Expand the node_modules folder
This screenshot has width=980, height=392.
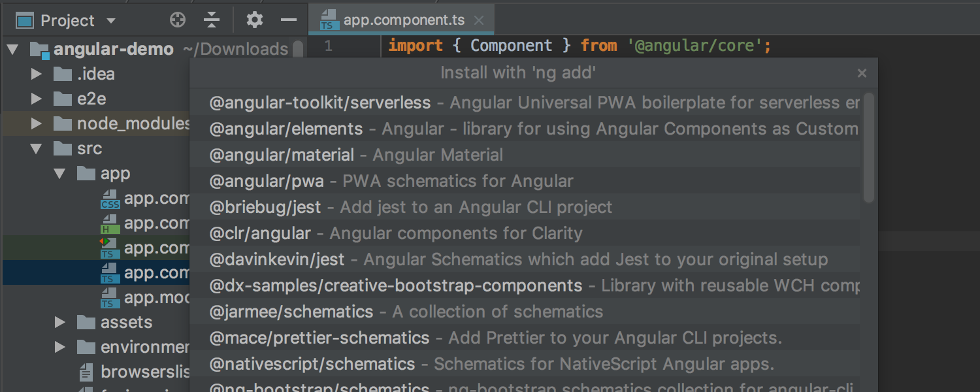coord(37,123)
